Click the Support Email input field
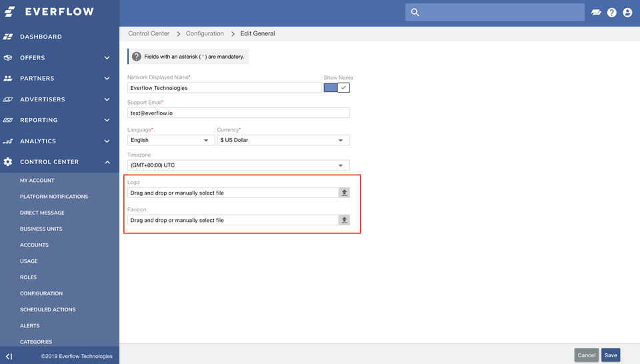Screen dimensions: 640x364 238,113
